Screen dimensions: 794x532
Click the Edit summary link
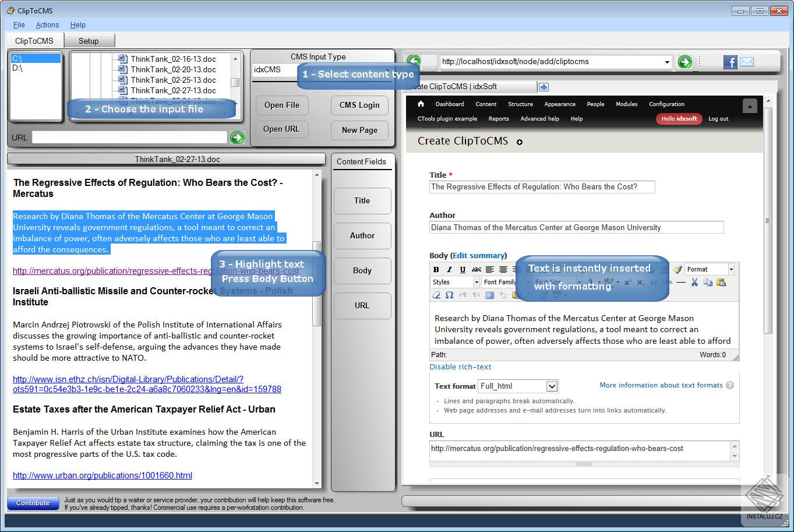click(478, 255)
